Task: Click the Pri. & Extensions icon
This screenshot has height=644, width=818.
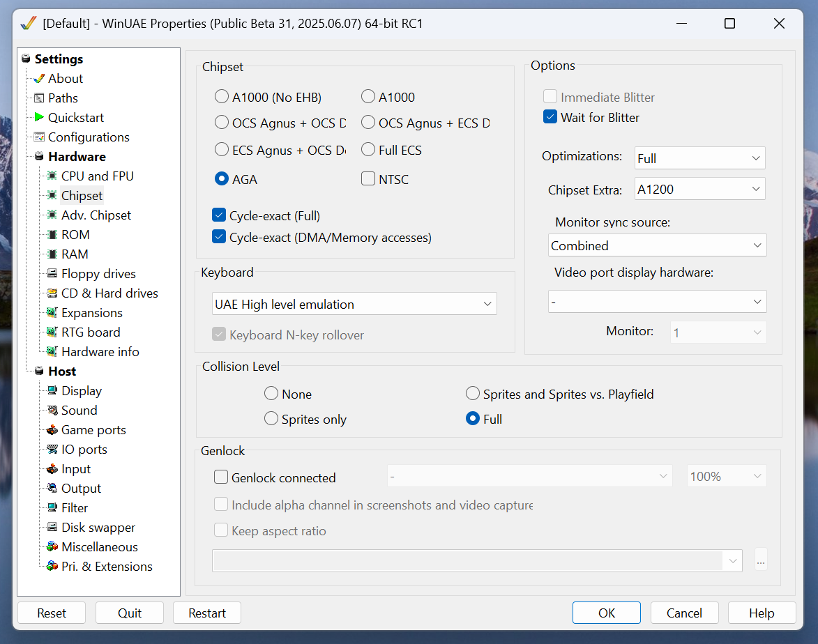Action: pyautogui.click(x=52, y=566)
